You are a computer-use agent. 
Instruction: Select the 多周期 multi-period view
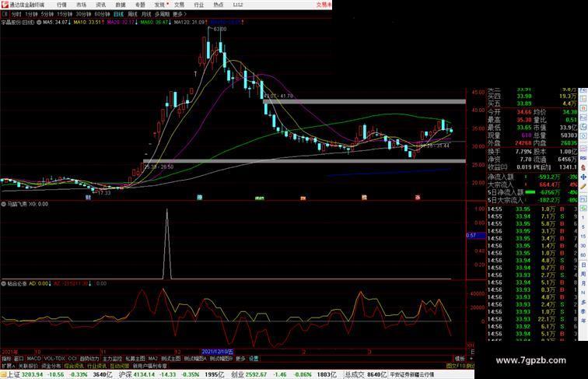coord(162,14)
